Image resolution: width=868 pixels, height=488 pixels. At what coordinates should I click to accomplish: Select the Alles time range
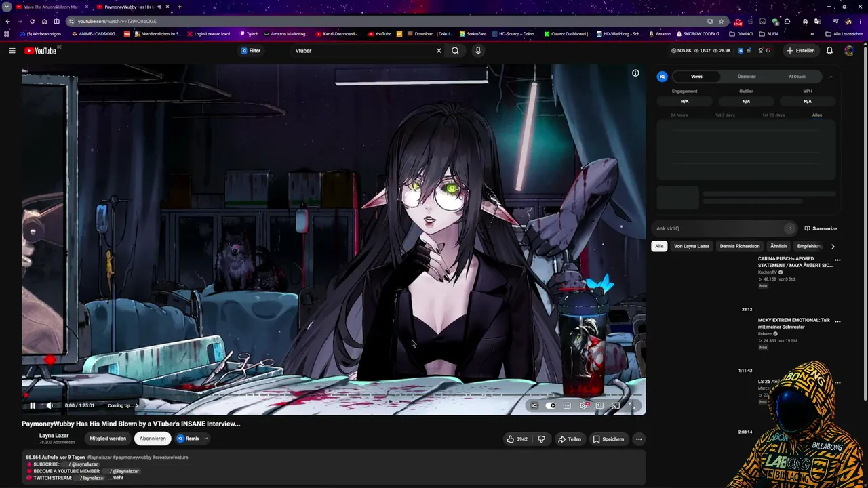(x=817, y=115)
